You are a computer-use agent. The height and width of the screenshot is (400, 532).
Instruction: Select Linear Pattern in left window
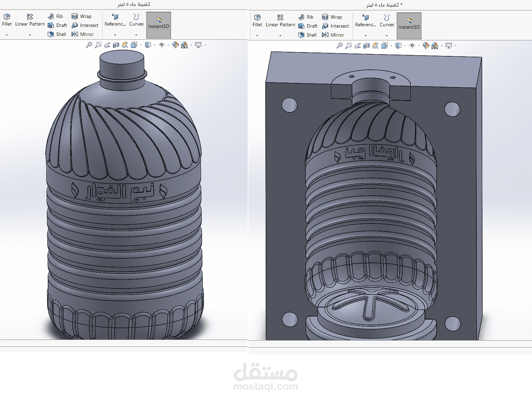tap(30, 20)
